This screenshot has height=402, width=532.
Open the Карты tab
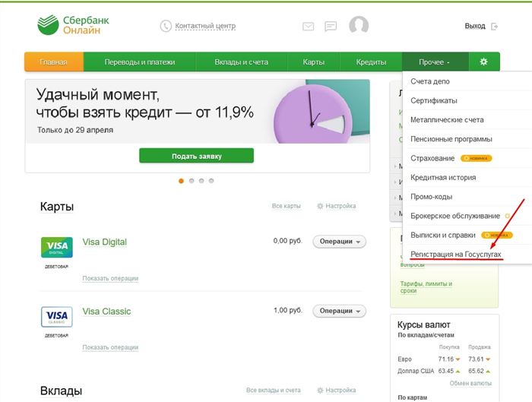tap(313, 62)
